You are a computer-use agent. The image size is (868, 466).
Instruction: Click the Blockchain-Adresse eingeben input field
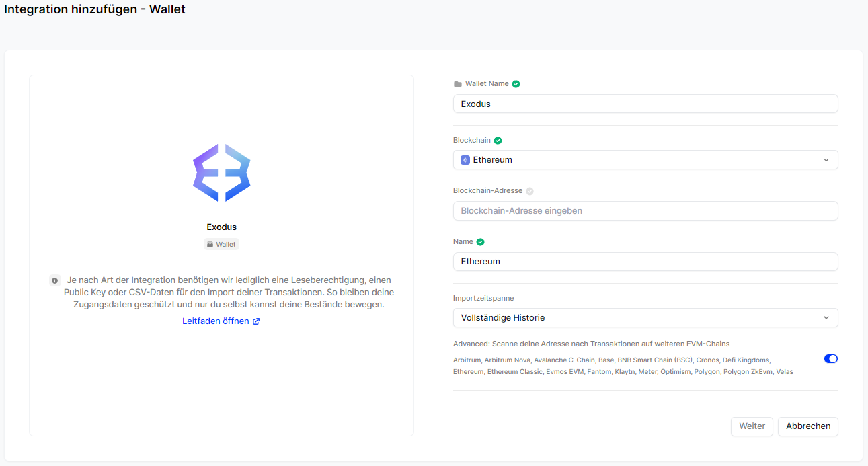click(645, 210)
